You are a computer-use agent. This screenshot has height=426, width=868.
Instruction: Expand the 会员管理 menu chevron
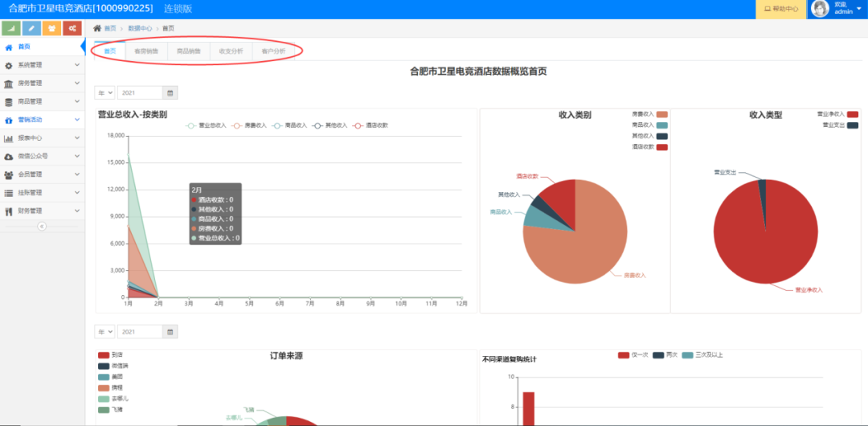pyautogui.click(x=77, y=175)
